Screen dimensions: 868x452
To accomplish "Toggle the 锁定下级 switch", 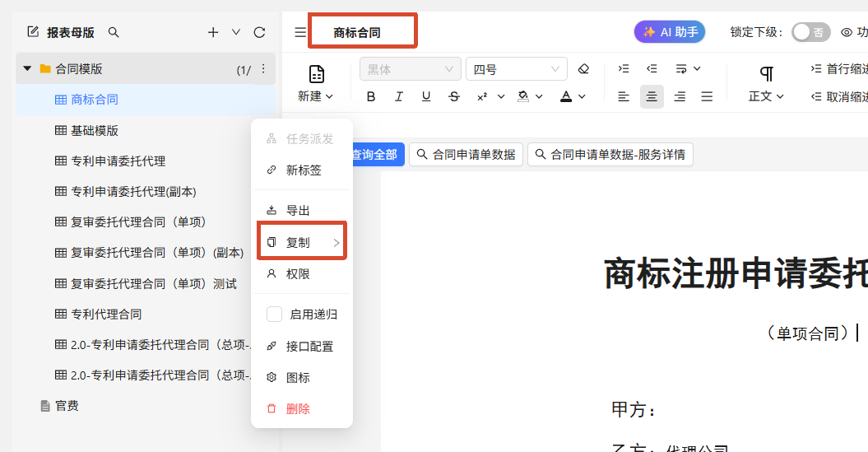I will 811,32.
